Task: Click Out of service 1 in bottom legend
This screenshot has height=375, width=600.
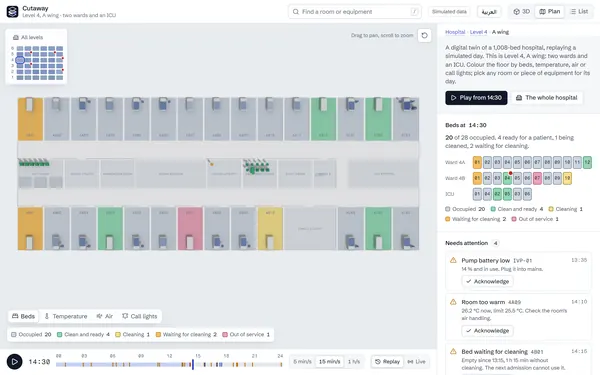Action: click(x=246, y=334)
